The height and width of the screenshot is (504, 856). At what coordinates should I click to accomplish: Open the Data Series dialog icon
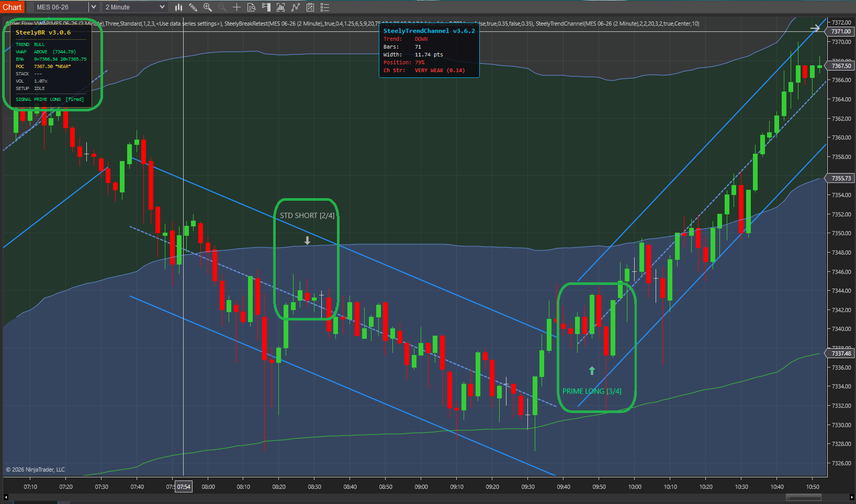[x=281, y=7]
